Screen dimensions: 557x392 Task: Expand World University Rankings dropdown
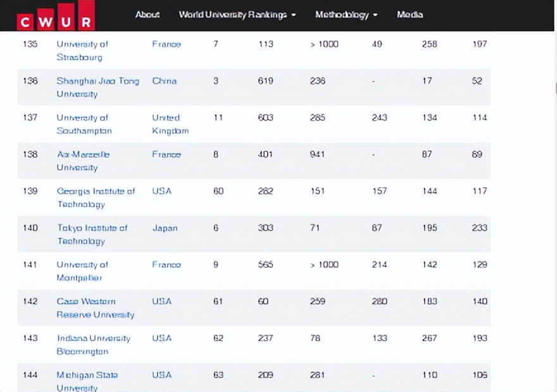pyautogui.click(x=237, y=15)
